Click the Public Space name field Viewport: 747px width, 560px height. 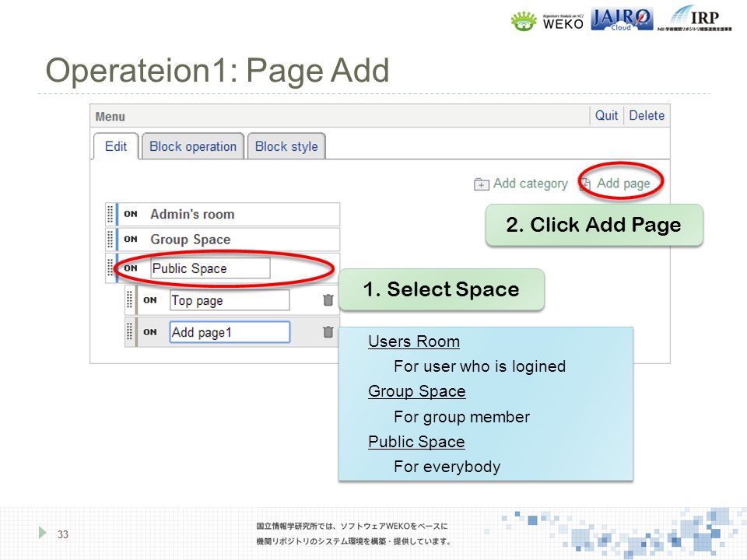(x=211, y=268)
